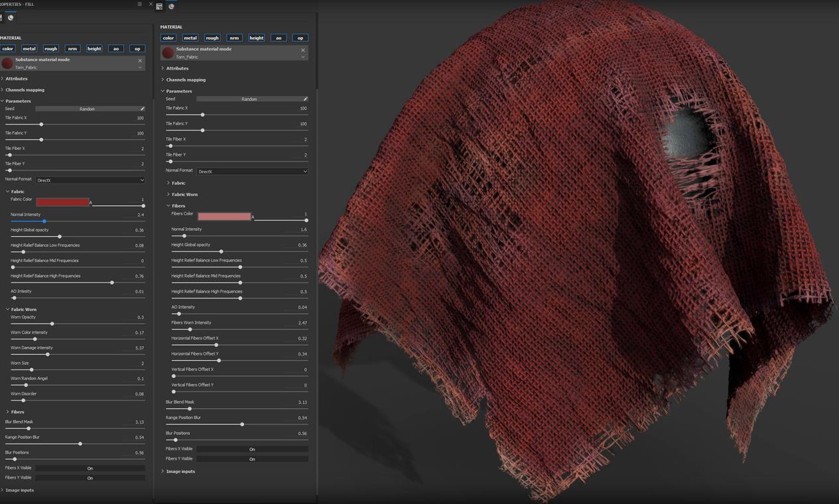Expand Channels mapping section in right panel
This screenshot has height=504, width=839.
(186, 80)
